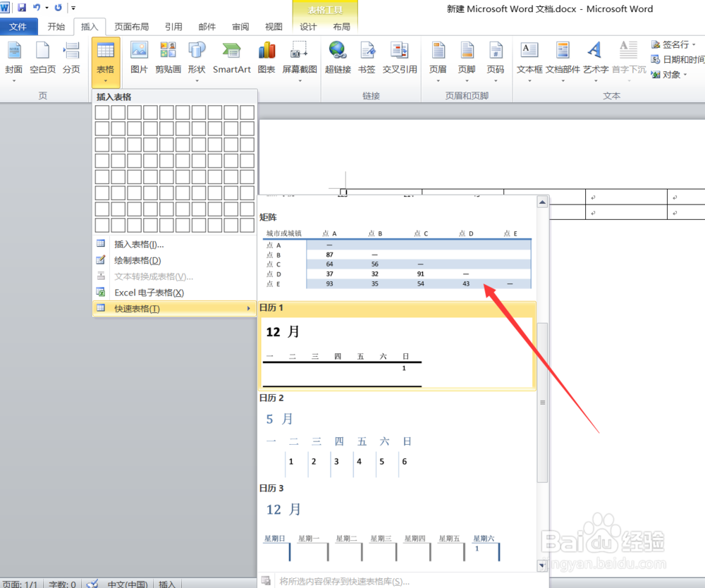705x588 pixels.
Task: Open Table Tools Design (设计) tab
Action: [309, 27]
